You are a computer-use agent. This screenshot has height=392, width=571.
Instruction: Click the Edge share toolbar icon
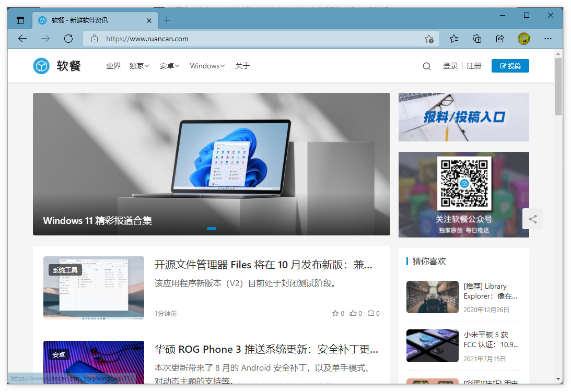500,38
